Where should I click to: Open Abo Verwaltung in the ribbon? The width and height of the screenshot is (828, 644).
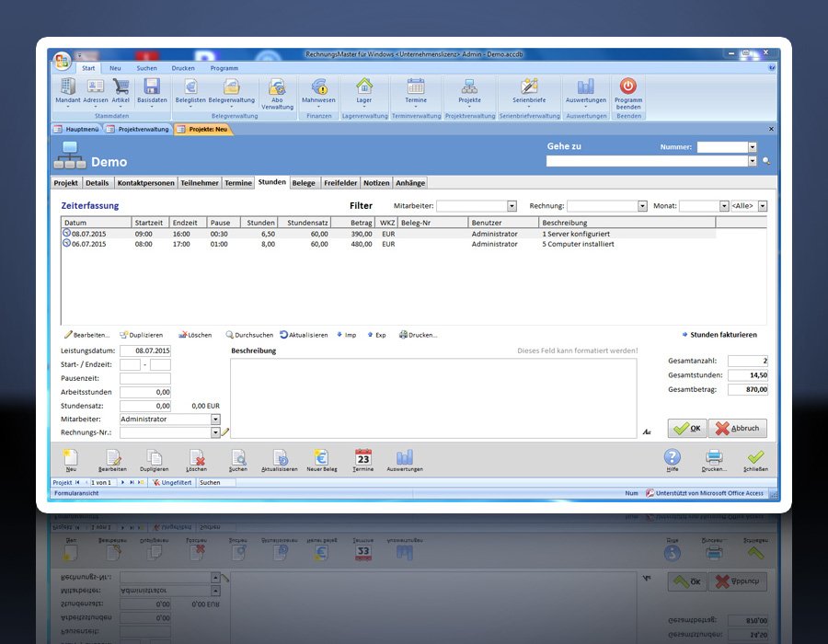277,88
